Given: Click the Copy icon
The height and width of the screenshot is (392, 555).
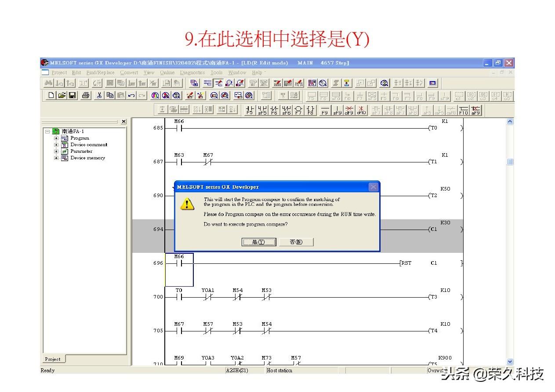Looking at the screenshot, I should (x=110, y=95).
